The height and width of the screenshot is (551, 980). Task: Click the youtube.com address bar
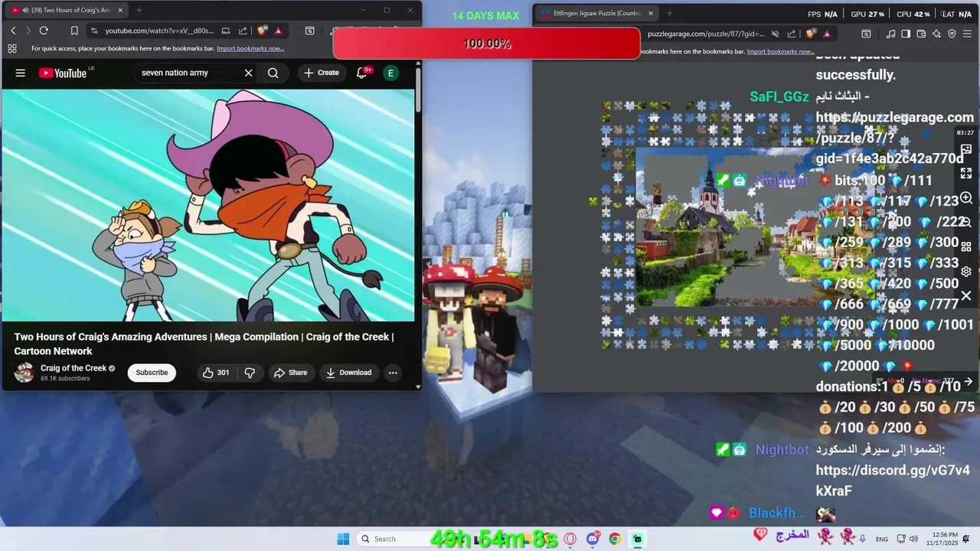tap(161, 31)
